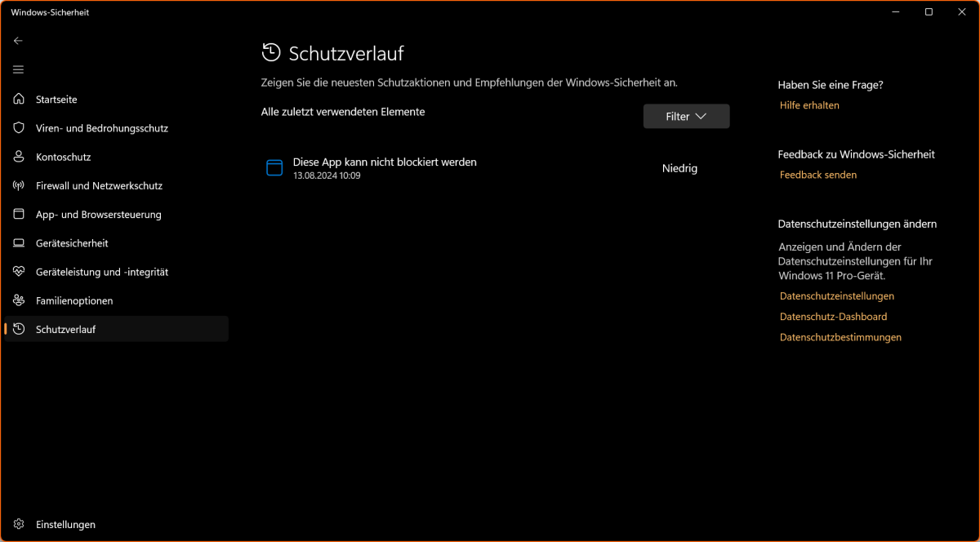The image size is (980, 542).
Task: Click the Startseite home icon
Action: click(19, 99)
